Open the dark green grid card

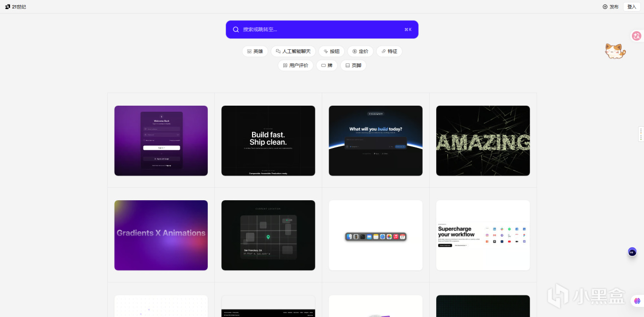coord(483,306)
